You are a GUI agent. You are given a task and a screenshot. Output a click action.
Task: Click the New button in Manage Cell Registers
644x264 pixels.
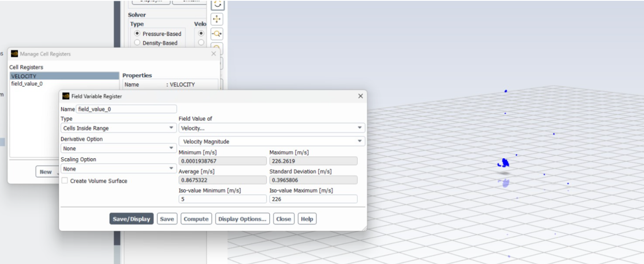[x=46, y=172]
